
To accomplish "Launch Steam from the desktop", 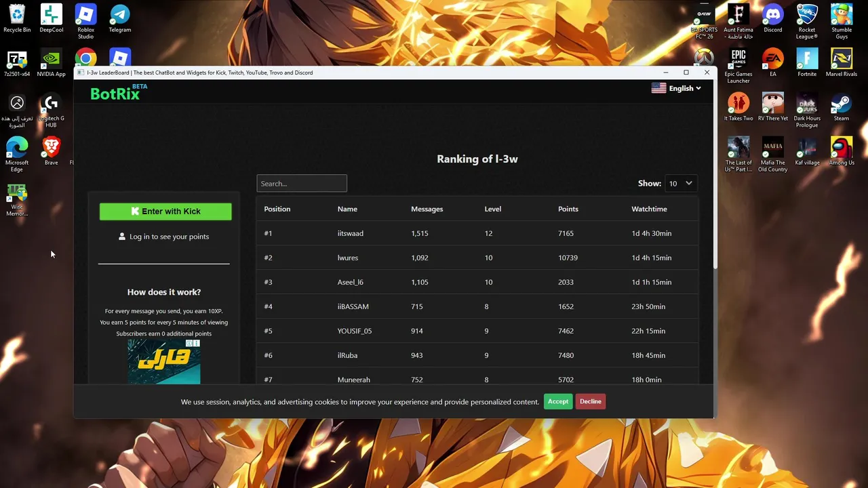I will 842,107.
